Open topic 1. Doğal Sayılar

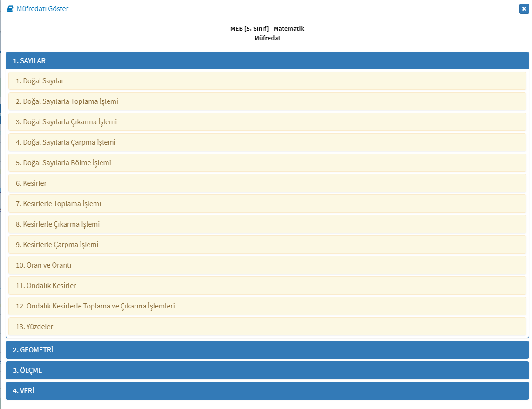(267, 80)
